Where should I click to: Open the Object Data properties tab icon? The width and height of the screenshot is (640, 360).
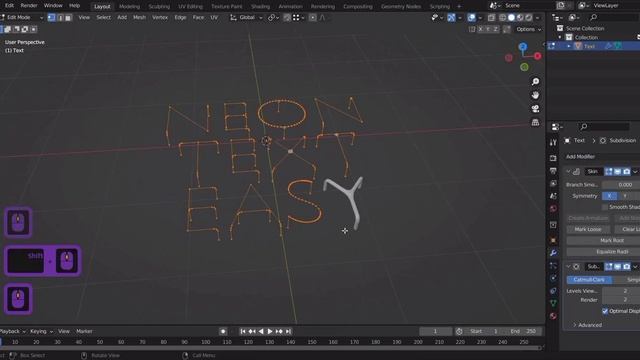(x=553, y=303)
